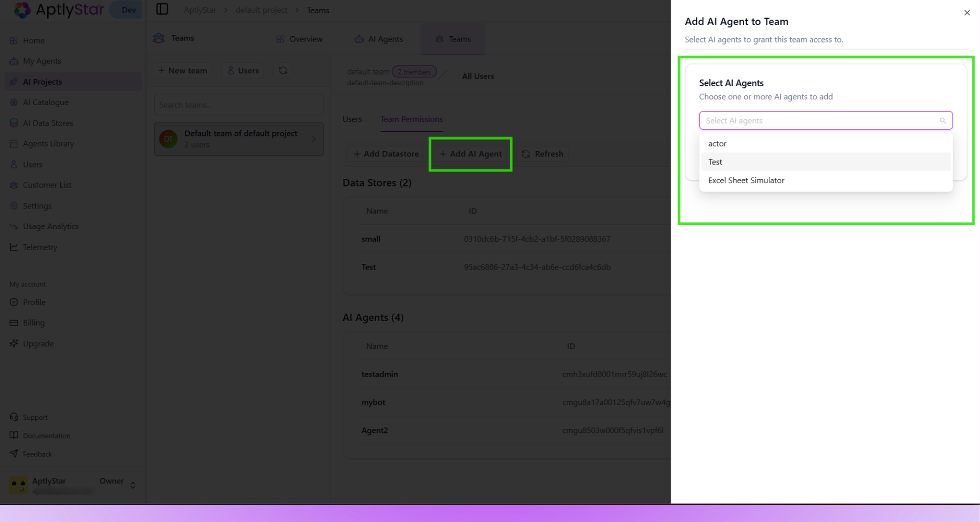This screenshot has width=980, height=522.
Task: Open the Support section
Action: [x=35, y=417]
